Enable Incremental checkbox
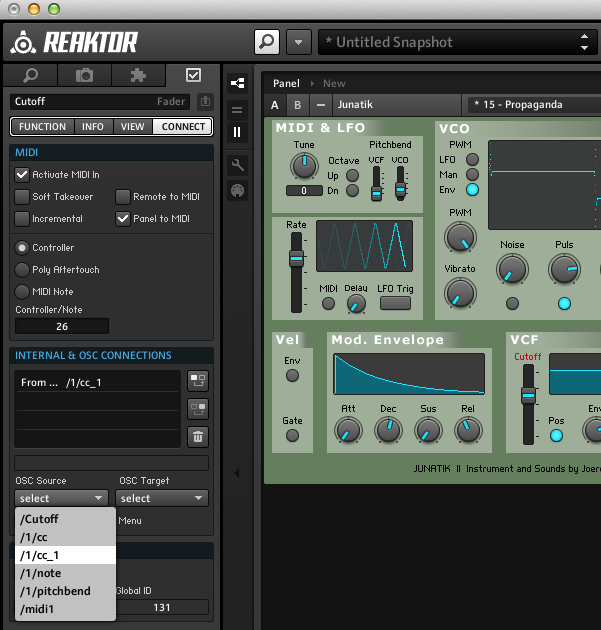The height and width of the screenshot is (630, 601). 22,219
